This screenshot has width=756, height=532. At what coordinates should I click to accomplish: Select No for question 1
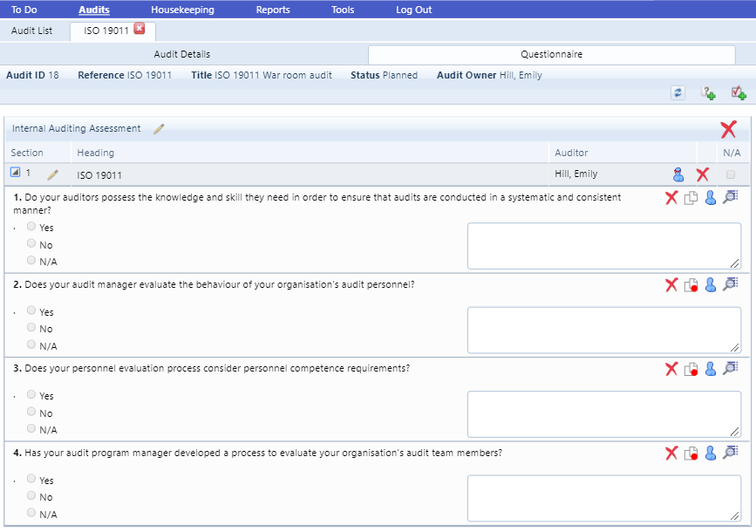31,243
